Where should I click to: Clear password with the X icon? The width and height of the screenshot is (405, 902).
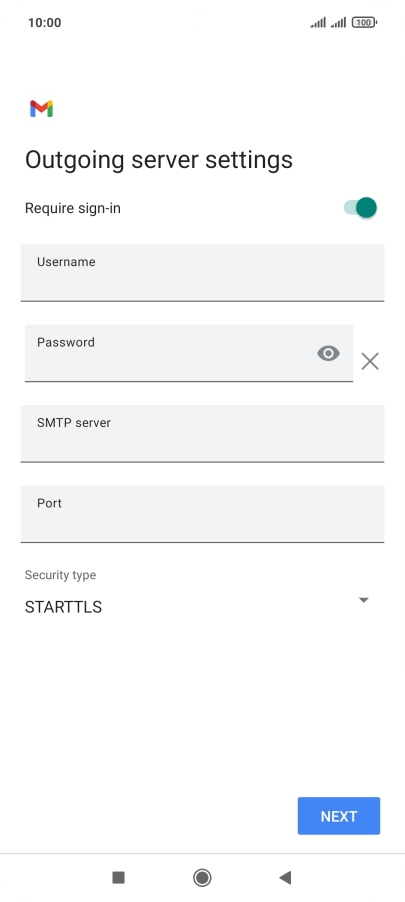pyautogui.click(x=370, y=361)
